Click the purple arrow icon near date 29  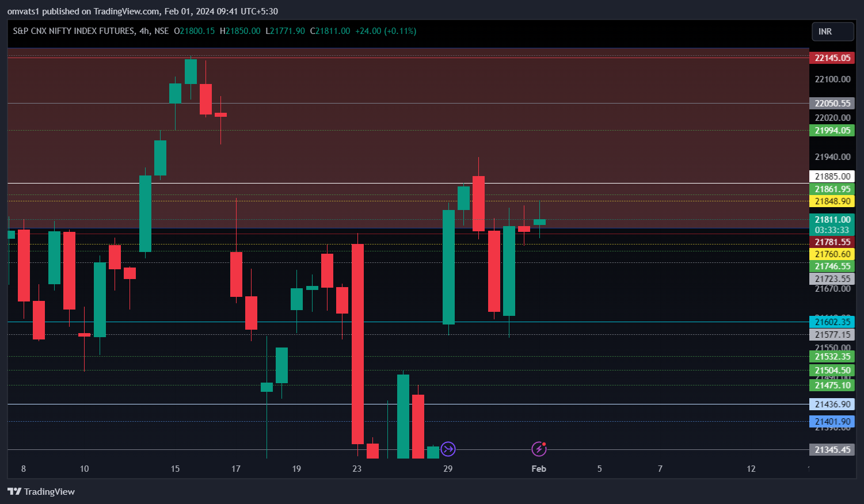(x=448, y=449)
